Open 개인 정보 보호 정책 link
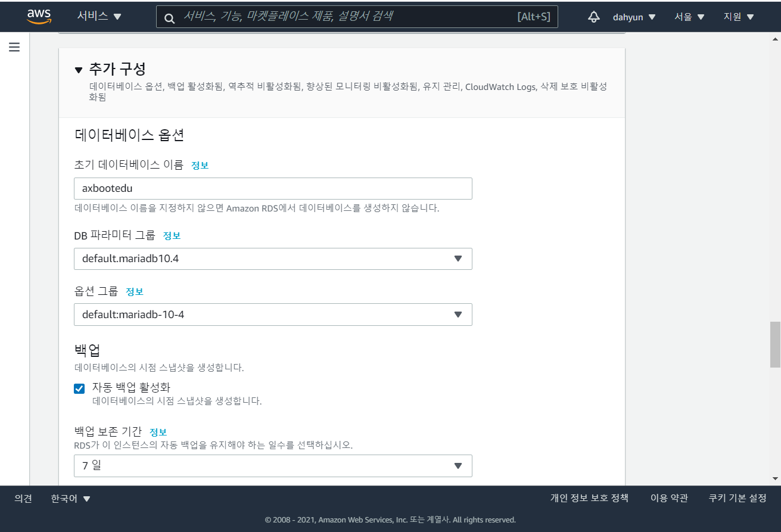 pos(589,498)
